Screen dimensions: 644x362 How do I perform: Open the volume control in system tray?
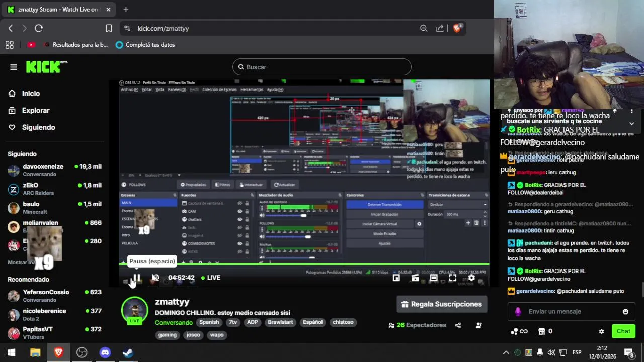point(551,352)
